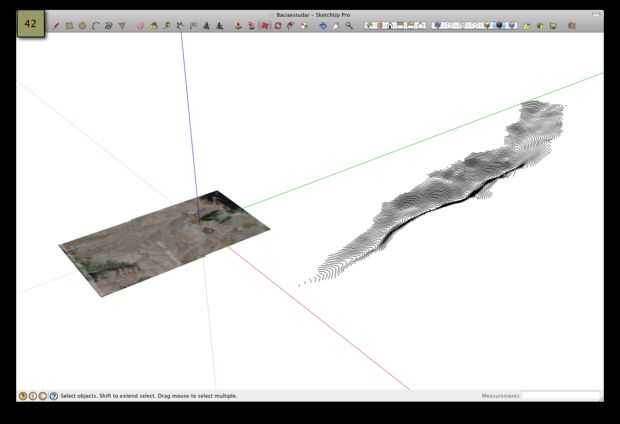Select the pink Eraser tool
This screenshot has height=424, width=620.
point(140,26)
